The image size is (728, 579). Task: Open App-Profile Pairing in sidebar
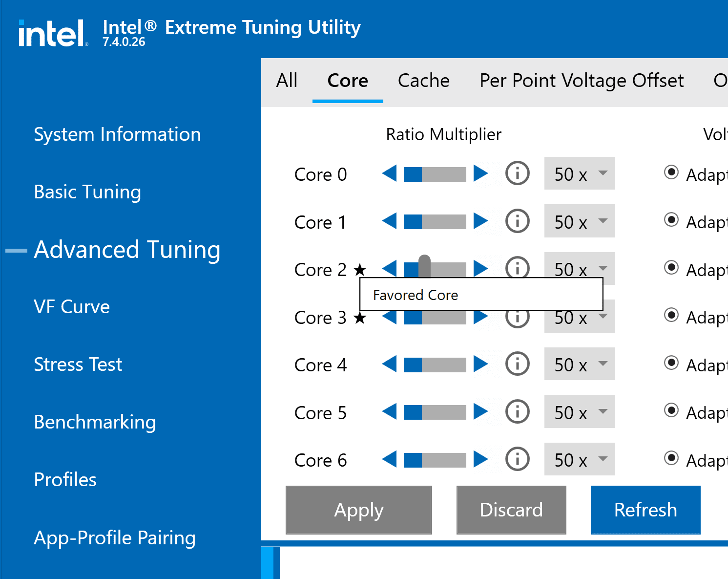pyautogui.click(x=114, y=538)
